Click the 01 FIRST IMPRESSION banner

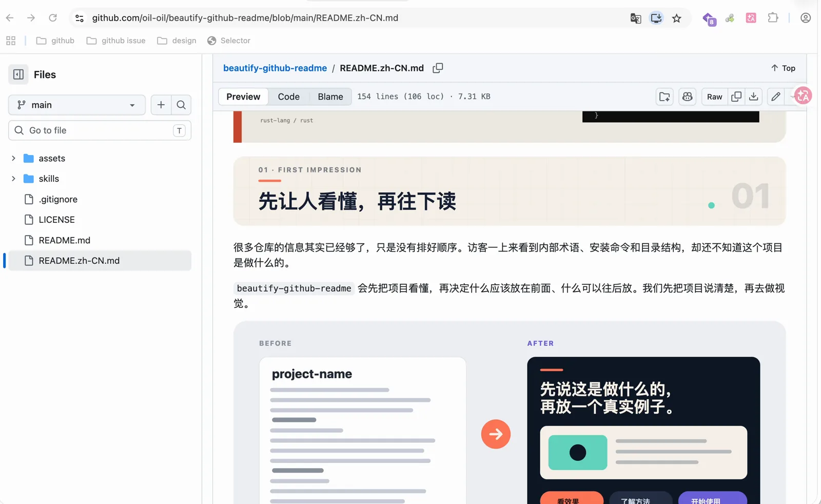(510, 191)
